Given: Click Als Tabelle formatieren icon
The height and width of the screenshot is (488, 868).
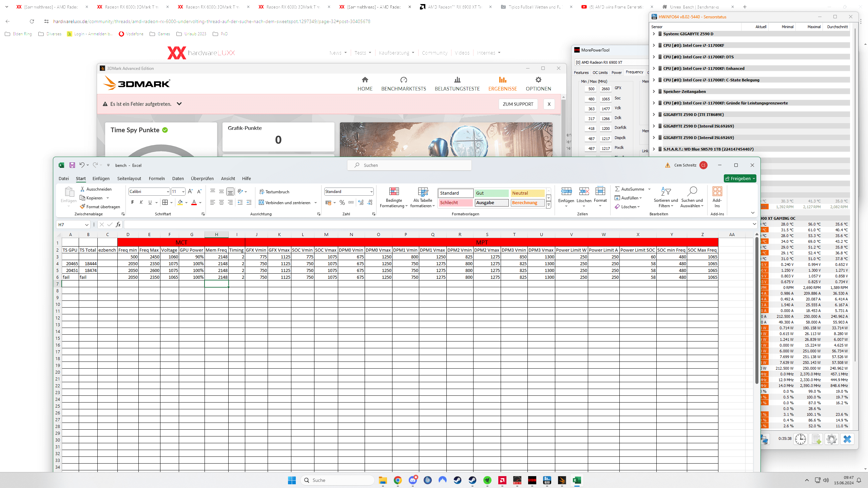Looking at the screenshot, I should click(423, 198).
